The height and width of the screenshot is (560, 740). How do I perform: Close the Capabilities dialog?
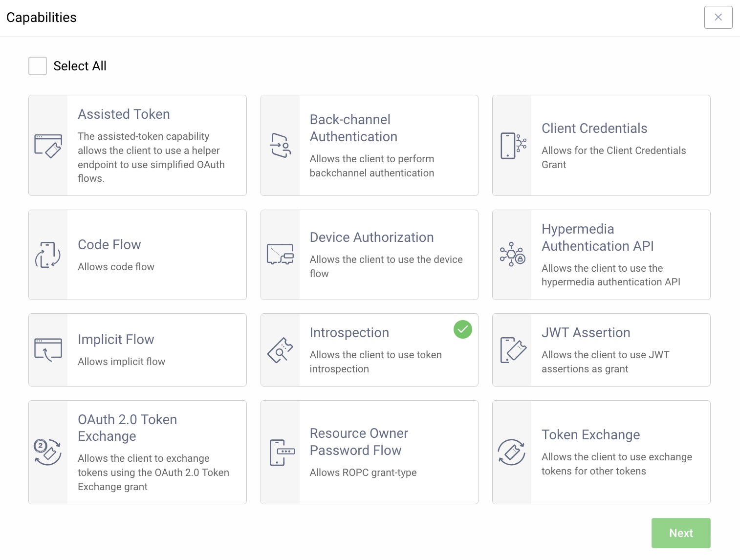[718, 17]
